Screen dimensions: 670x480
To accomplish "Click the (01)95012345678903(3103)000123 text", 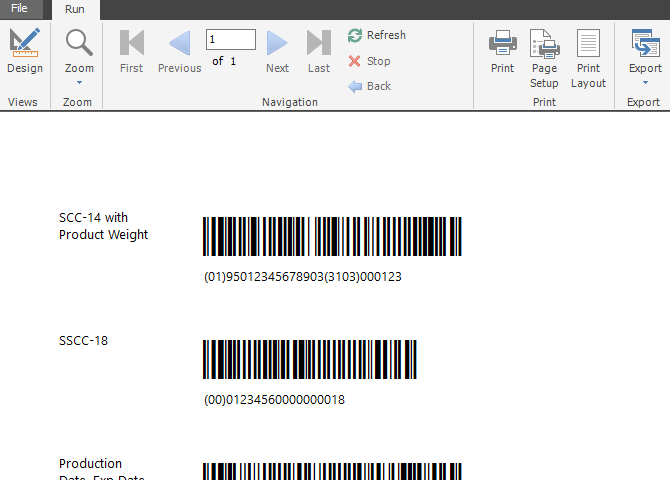I will pos(303,277).
